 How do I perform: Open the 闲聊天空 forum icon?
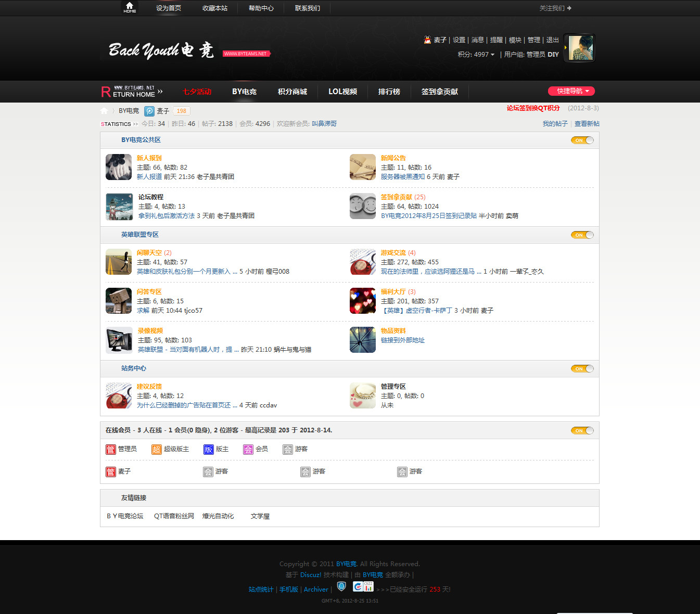[x=119, y=262]
